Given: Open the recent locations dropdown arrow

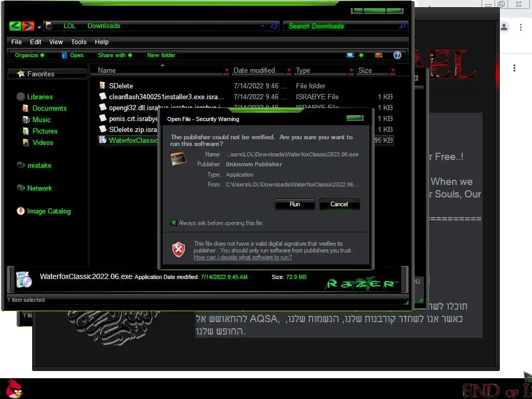Looking at the screenshot, I should (x=39, y=27).
